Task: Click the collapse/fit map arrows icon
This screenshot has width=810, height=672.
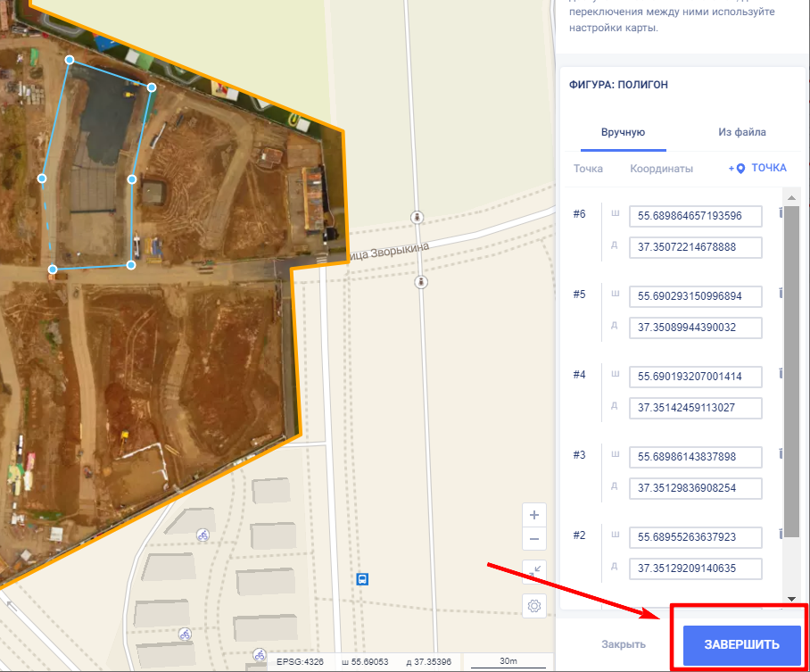Action: pos(533,571)
